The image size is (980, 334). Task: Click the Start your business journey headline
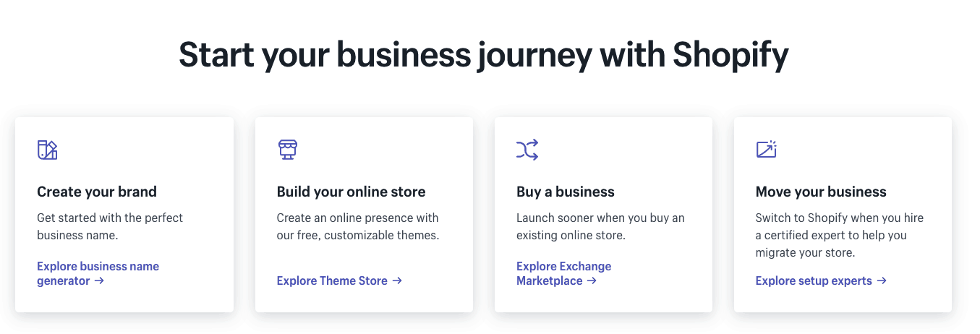coord(484,55)
